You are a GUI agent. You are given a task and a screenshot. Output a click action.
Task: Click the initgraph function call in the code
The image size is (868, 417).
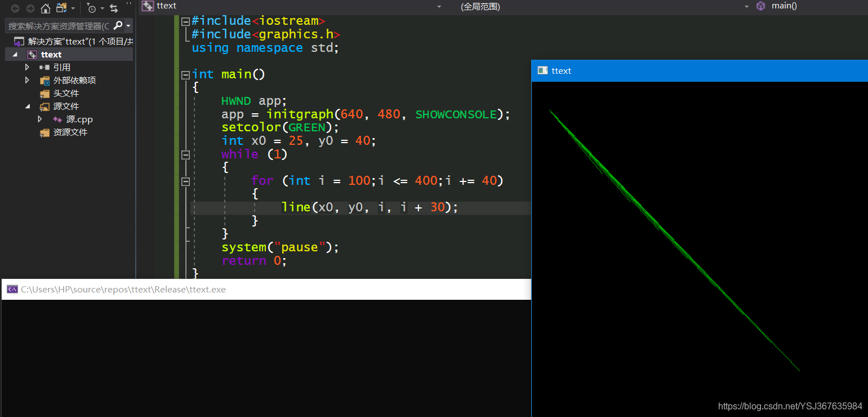tap(300, 114)
